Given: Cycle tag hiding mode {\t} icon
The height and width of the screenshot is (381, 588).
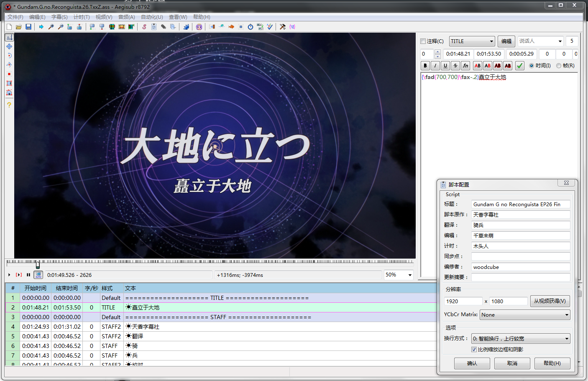Looking at the screenshot, I should click(292, 27).
